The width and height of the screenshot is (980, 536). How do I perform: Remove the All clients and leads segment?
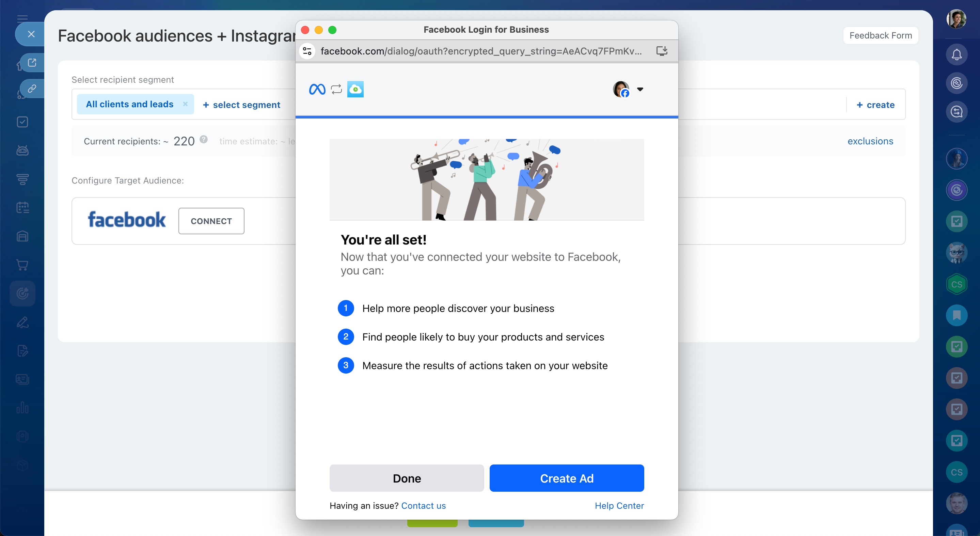[x=185, y=104]
